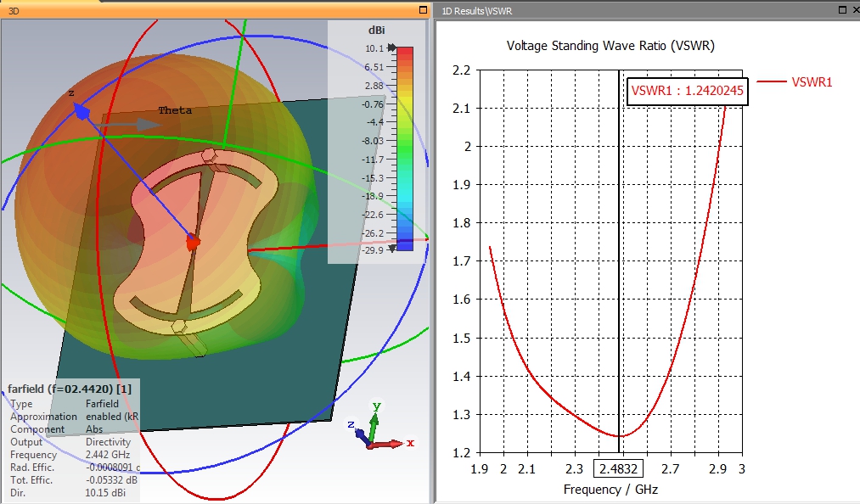
Task: Click the 1D Results\VSWR title bar
Action: [x=647, y=10]
